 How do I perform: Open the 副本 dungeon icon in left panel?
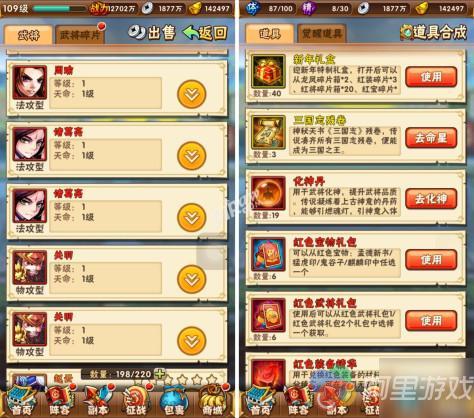(x=99, y=400)
